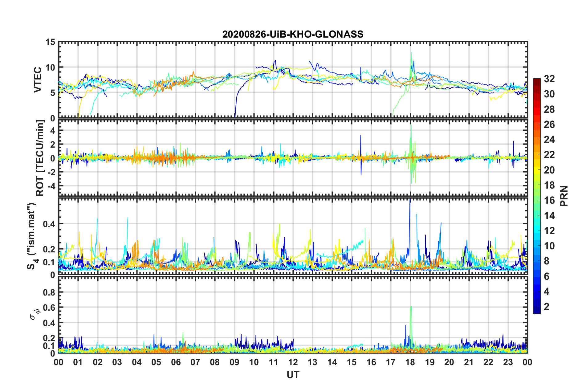Image resolution: width=586 pixels, height=392 pixels.
Task: Click the σφ y-axis label
Action: click(x=35, y=315)
